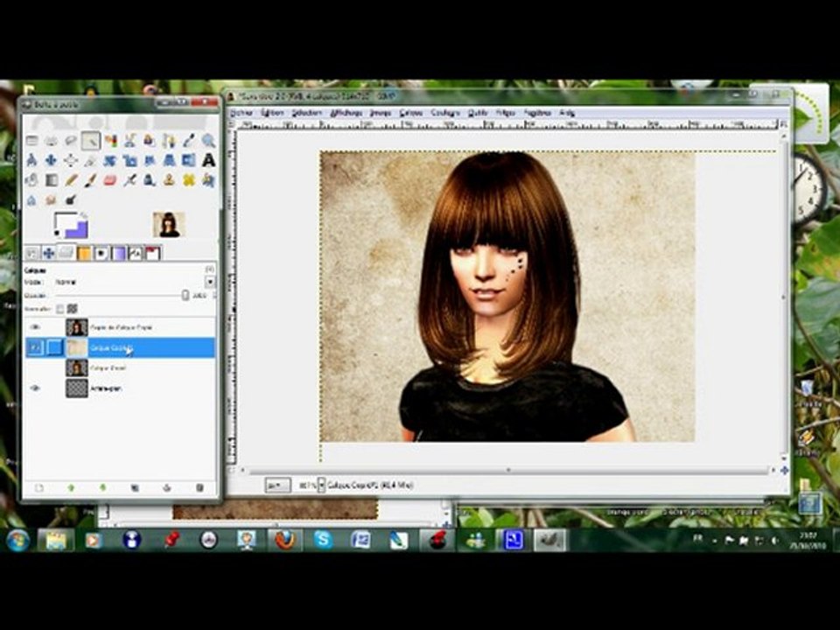Toggle zoom-on-resize button at ruler top-right
This screenshot has width=840, height=630.
pos(782,124)
